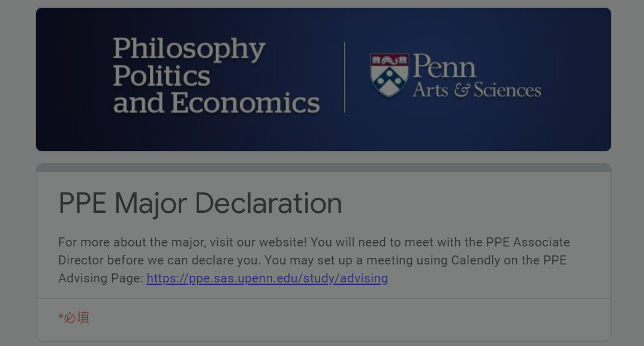Click the "Advising Page:" label text
Viewport: 644px width, 346px height.
pyautogui.click(x=101, y=278)
